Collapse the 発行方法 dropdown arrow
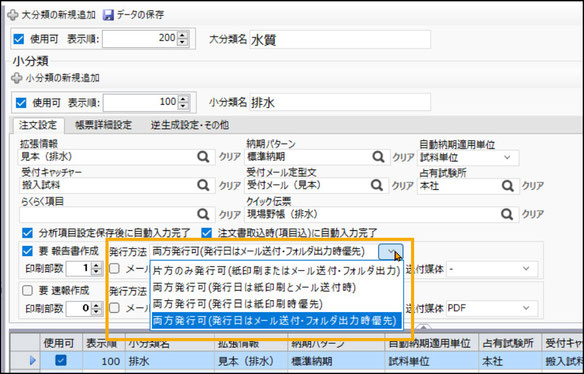Screen dimensions: 584x374 coord(391,252)
